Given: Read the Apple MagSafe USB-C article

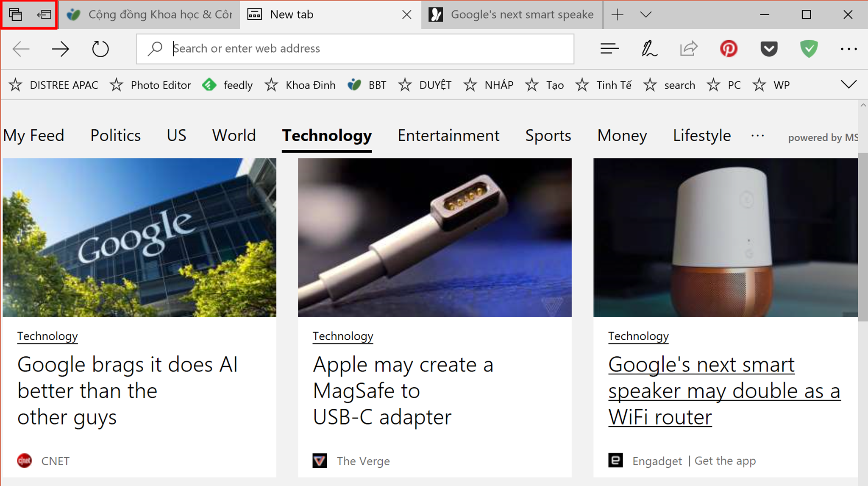Looking at the screenshot, I should [x=403, y=390].
